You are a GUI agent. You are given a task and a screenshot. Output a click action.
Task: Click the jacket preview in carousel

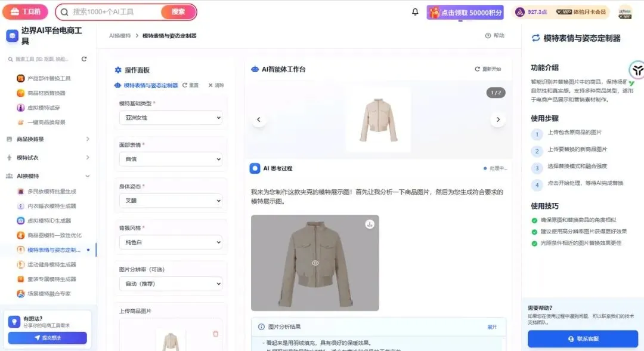(378, 120)
